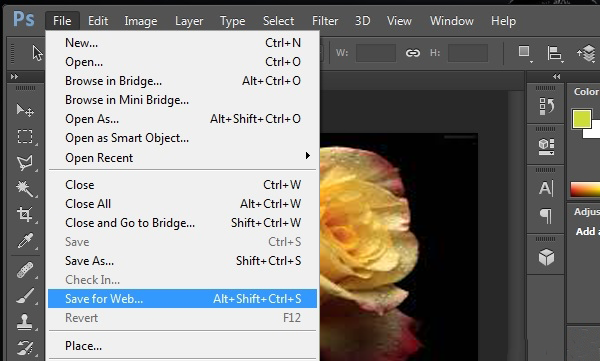Collapse the panel dock double-arrow
The height and width of the screenshot is (361, 600).
556,77
